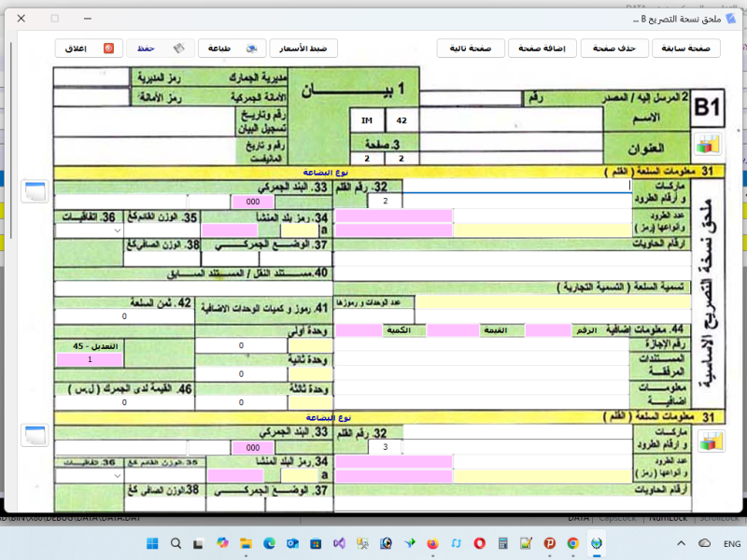This screenshot has height=560, width=747.
Task: Open Visual Studio from taskbar
Action: (x=339, y=543)
